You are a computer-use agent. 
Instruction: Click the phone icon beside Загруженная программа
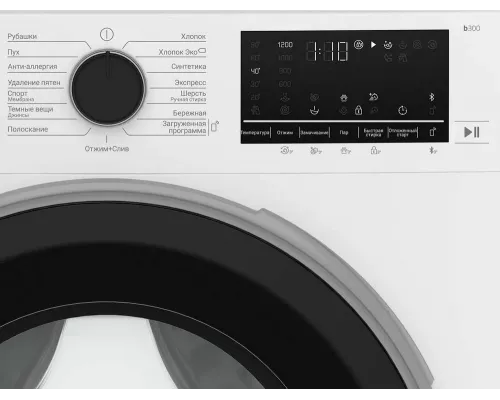(215, 126)
